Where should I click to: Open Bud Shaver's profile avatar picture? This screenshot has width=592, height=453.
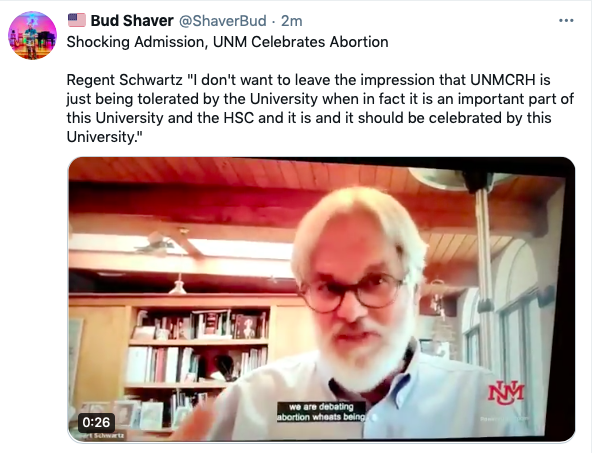pos(32,35)
